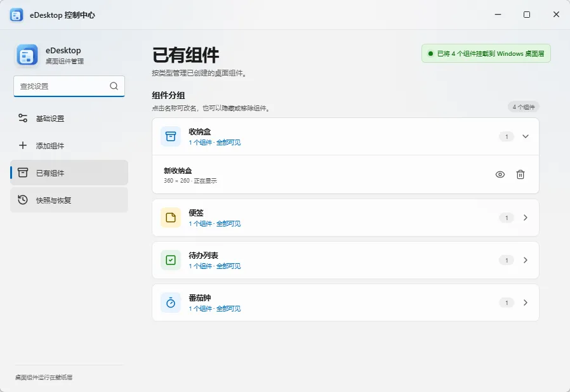Click the 基础设置 sliders icon
The image size is (570, 392).
(x=23, y=118)
